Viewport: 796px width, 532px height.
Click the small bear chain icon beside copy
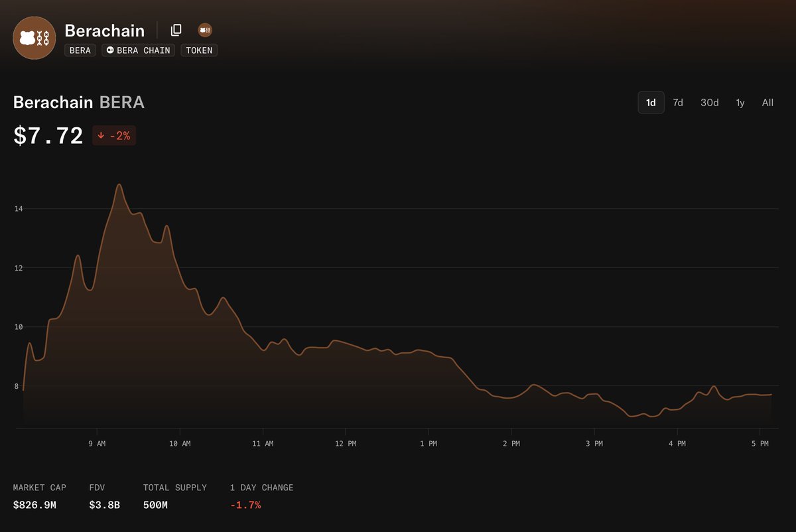click(x=205, y=30)
